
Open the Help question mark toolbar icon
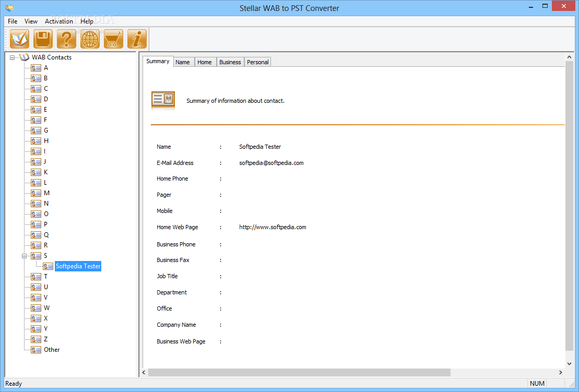coord(66,39)
